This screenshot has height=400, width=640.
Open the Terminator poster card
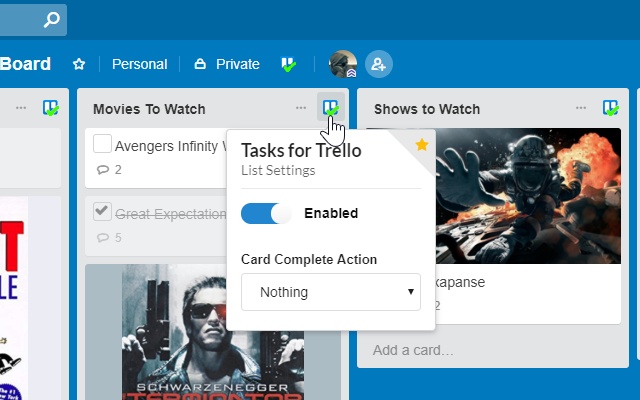[x=213, y=332]
